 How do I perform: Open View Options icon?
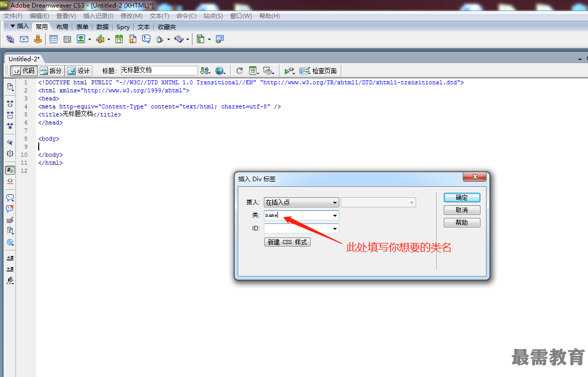click(x=254, y=70)
